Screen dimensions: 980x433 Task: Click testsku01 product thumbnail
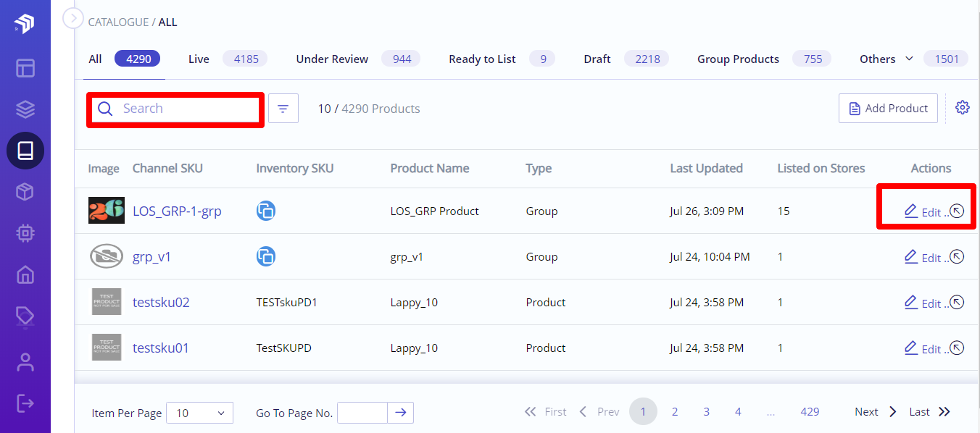point(107,347)
